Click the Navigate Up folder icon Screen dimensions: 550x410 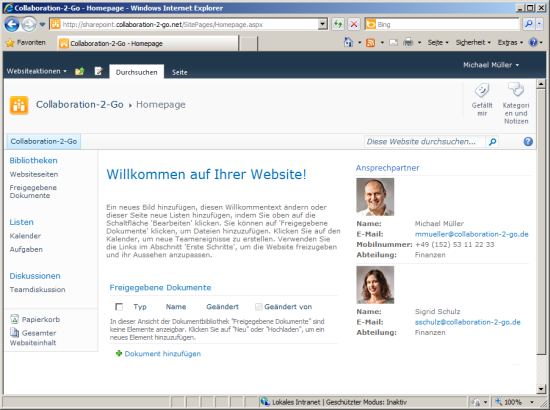pos(80,71)
